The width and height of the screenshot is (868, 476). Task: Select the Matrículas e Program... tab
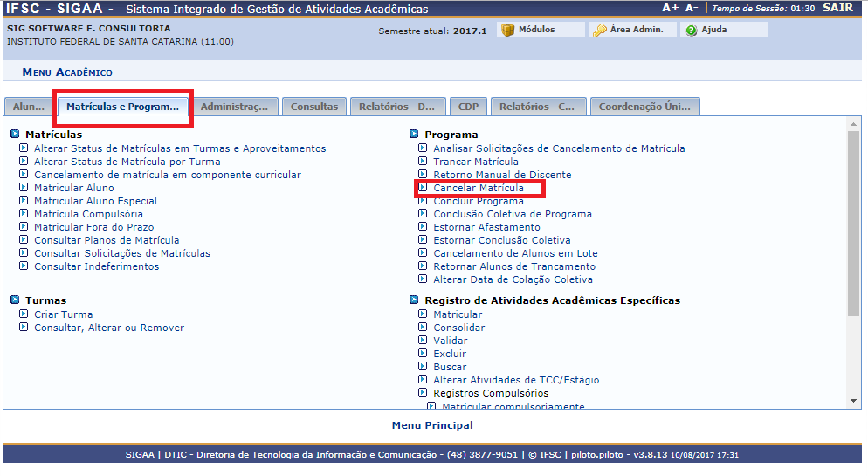[122, 107]
